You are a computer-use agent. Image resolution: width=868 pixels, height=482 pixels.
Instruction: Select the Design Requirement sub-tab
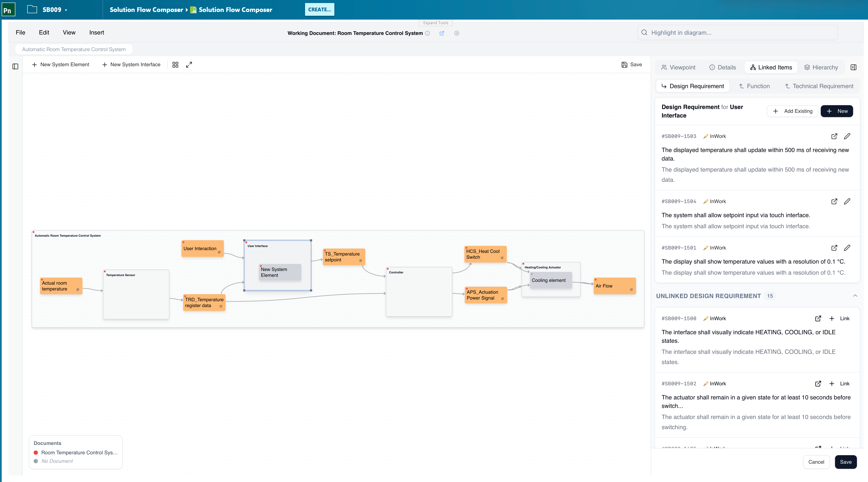(x=692, y=86)
